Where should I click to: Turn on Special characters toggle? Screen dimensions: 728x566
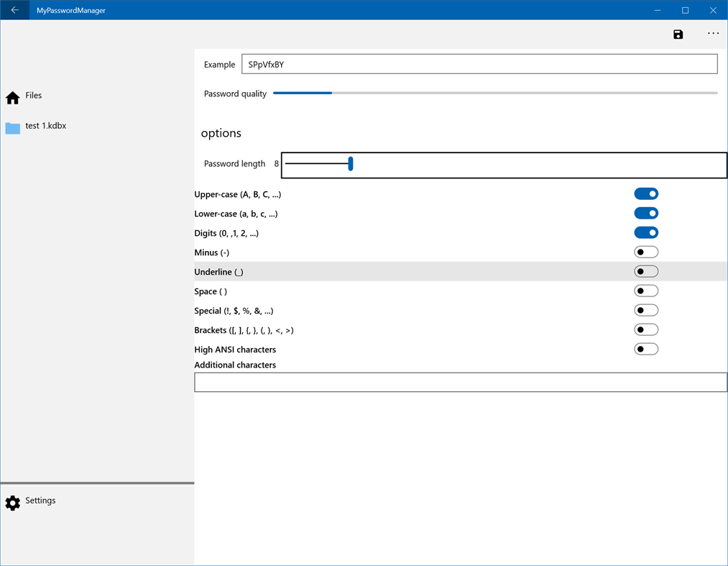point(645,309)
